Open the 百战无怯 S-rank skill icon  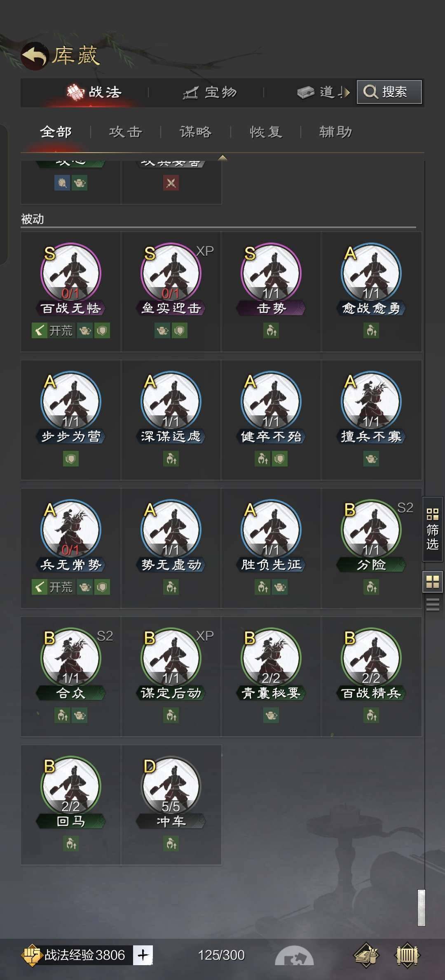click(x=70, y=273)
